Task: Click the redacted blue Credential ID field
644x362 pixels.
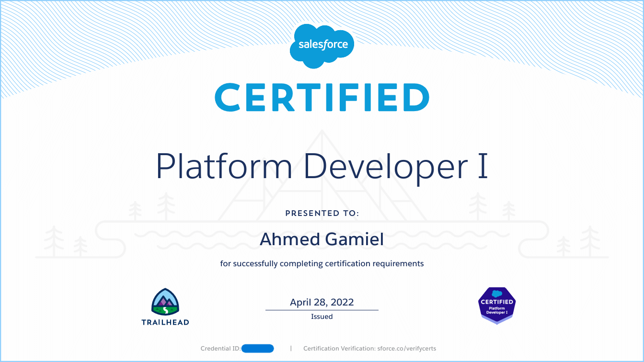Action: click(x=257, y=349)
